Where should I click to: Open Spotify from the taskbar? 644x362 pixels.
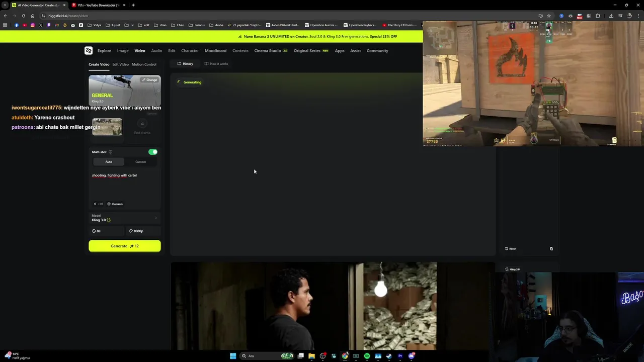(x=367, y=356)
